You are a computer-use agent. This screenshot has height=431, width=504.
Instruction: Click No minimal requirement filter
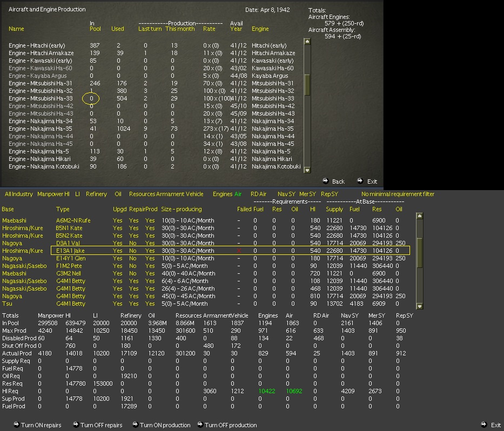click(x=398, y=194)
